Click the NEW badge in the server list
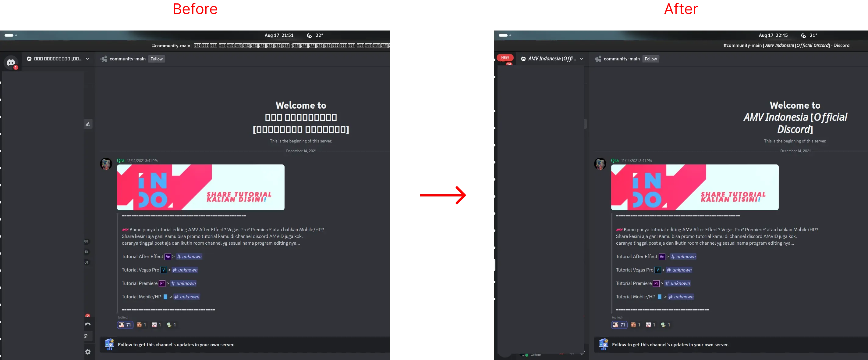868x360 pixels. point(505,58)
